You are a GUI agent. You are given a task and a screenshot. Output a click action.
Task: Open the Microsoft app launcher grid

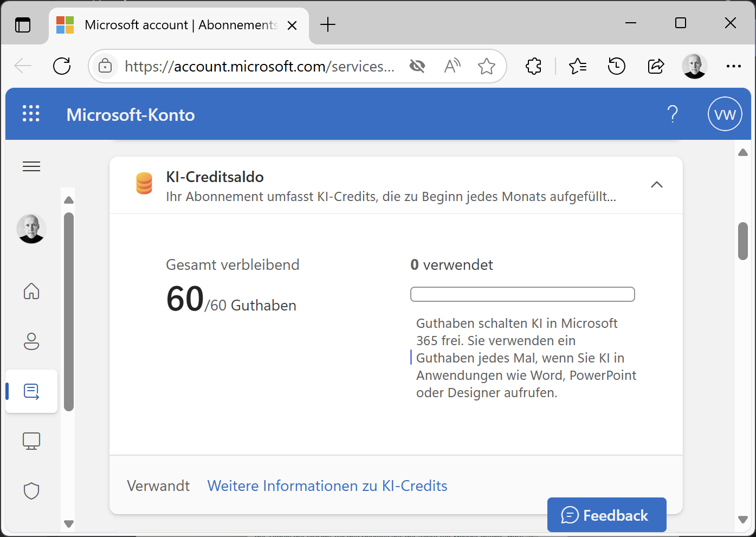click(31, 114)
